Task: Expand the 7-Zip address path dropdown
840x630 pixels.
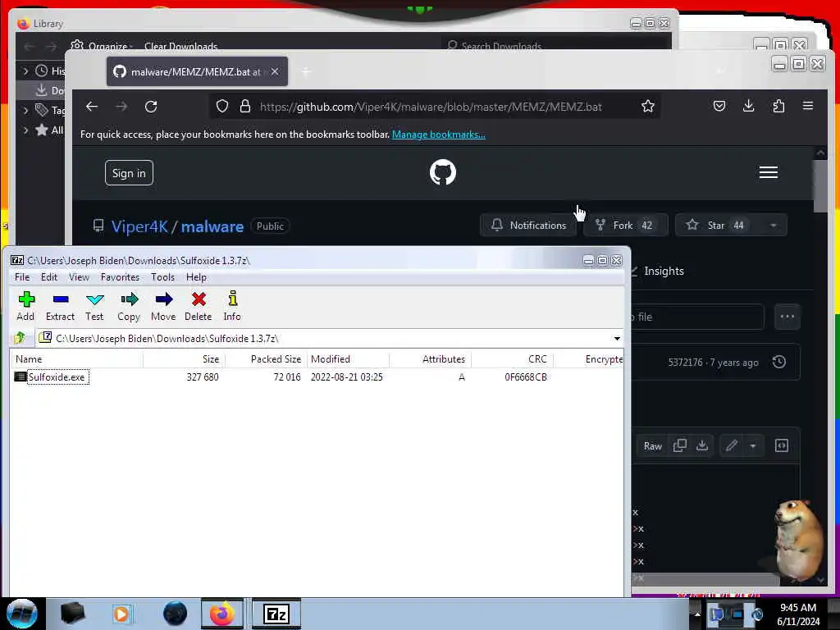Action: [617, 339]
